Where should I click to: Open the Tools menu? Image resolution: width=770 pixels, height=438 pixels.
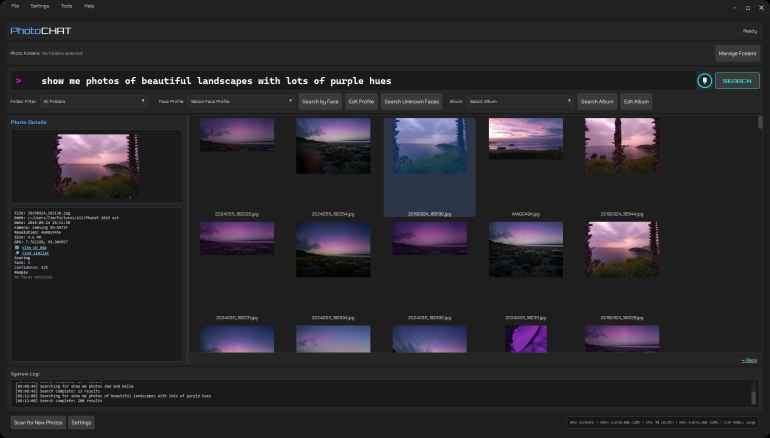(x=66, y=6)
